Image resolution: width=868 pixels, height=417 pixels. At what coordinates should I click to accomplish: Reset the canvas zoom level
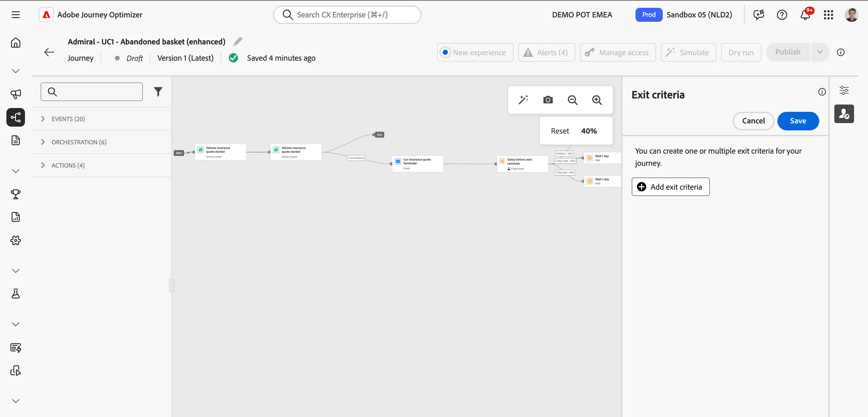(560, 131)
